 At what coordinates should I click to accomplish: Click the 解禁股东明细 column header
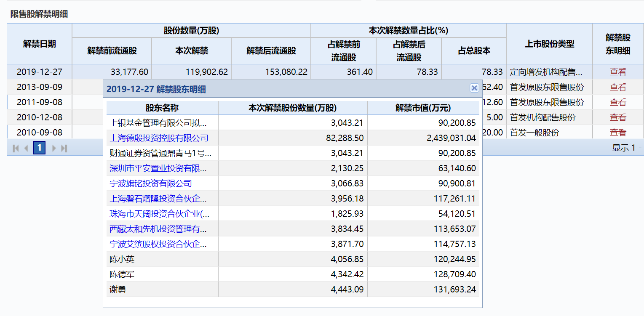[618, 44]
